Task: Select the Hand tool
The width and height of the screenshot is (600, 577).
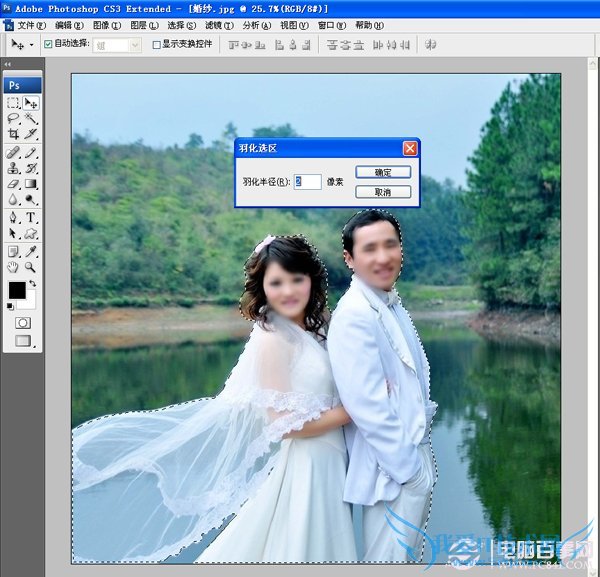Action: pyautogui.click(x=14, y=267)
